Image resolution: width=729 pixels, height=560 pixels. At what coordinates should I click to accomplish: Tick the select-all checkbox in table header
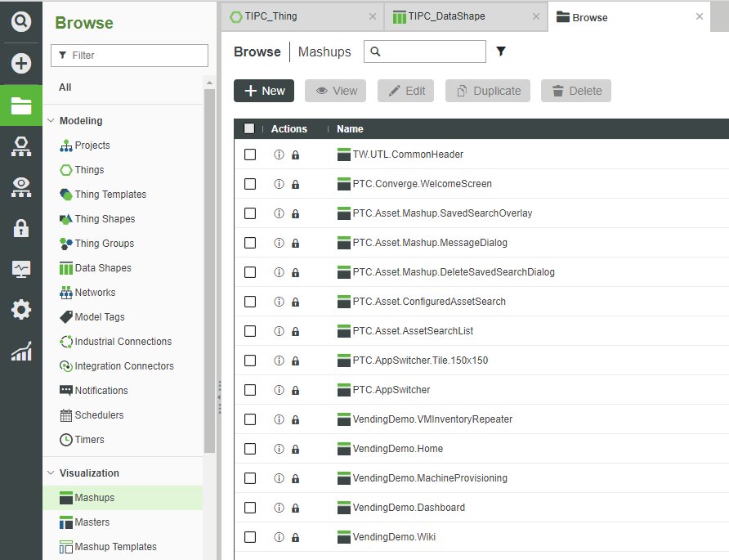249,128
